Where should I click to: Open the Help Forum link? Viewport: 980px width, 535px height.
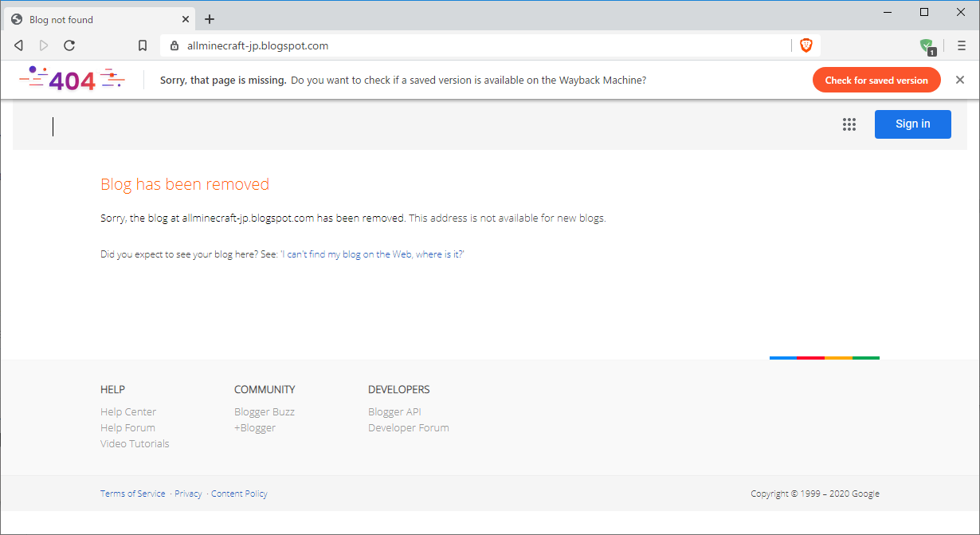point(127,427)
